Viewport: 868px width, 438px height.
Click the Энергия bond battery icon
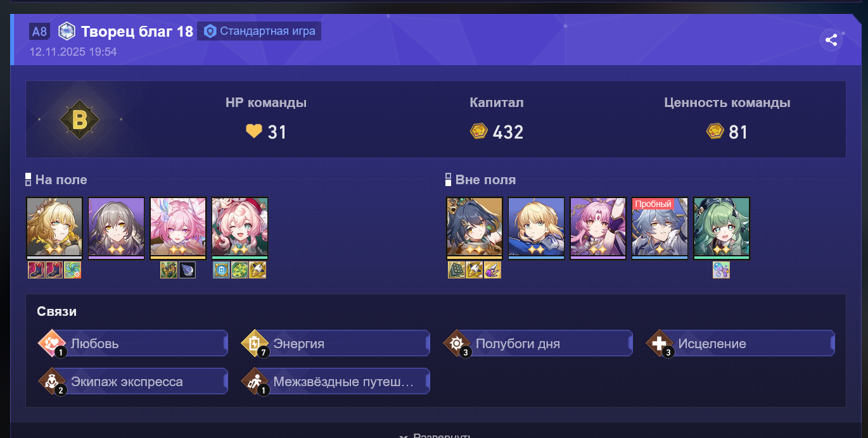(x=255, y=344)
